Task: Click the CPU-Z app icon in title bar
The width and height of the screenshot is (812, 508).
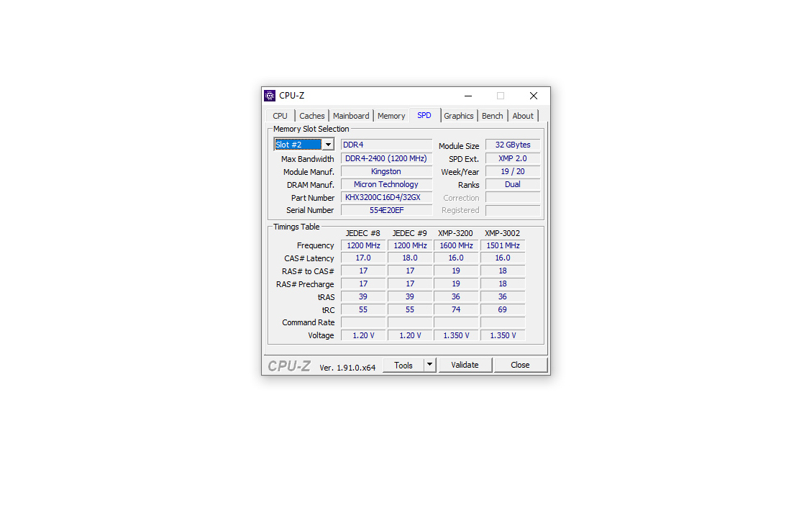Action: pos(270,96)
